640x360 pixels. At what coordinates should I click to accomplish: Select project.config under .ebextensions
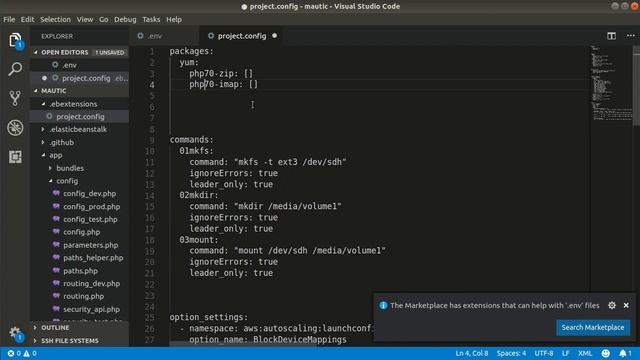click(x=80, y=116)
